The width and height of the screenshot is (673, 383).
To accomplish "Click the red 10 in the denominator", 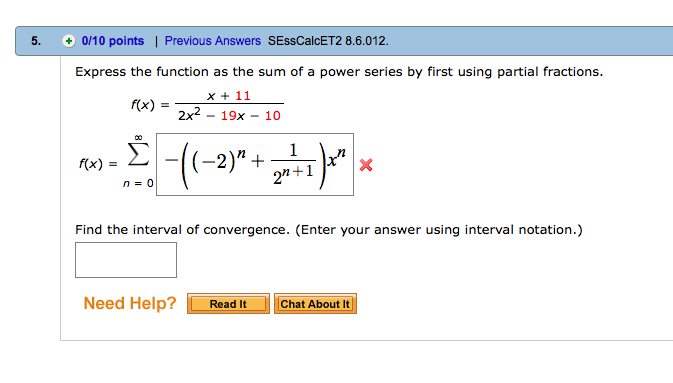I will pyautogui.click(x=273, y=116).
